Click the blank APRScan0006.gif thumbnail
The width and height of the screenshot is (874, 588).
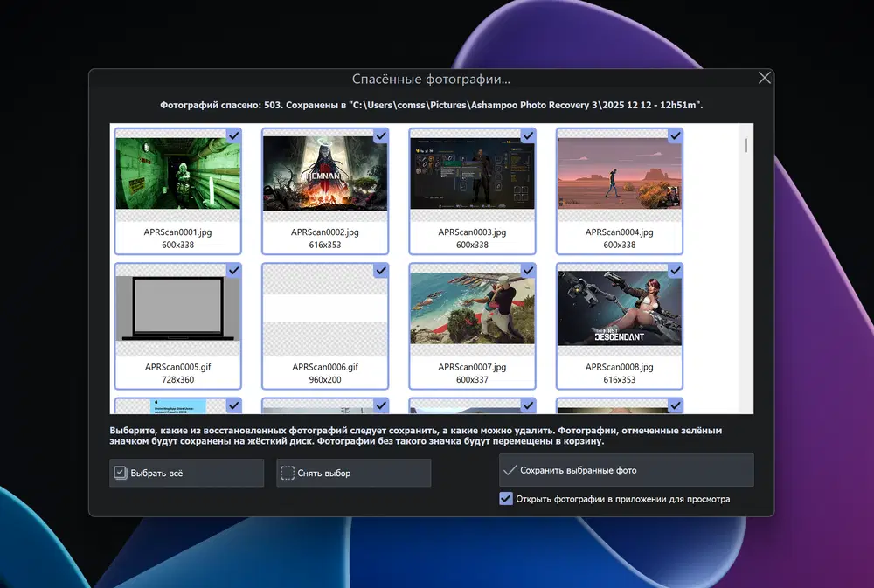pyautogui.click(x=325, y=308)
